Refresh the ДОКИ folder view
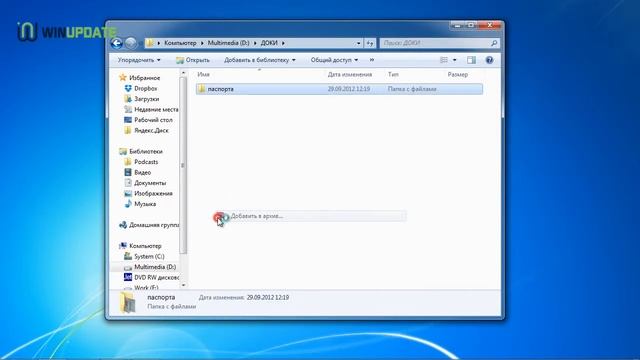Viewport: 640px width, 360px height. tap(370, 43)
